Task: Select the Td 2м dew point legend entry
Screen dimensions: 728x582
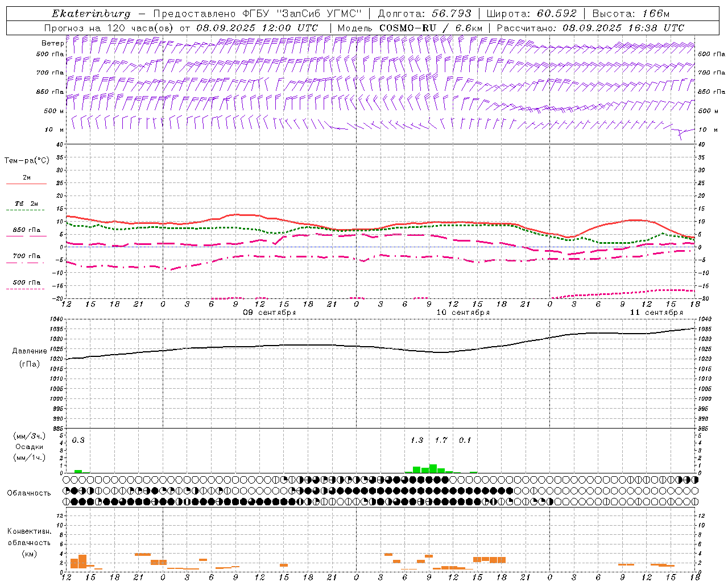Action: pyautogui.click(x=27, y=203)
